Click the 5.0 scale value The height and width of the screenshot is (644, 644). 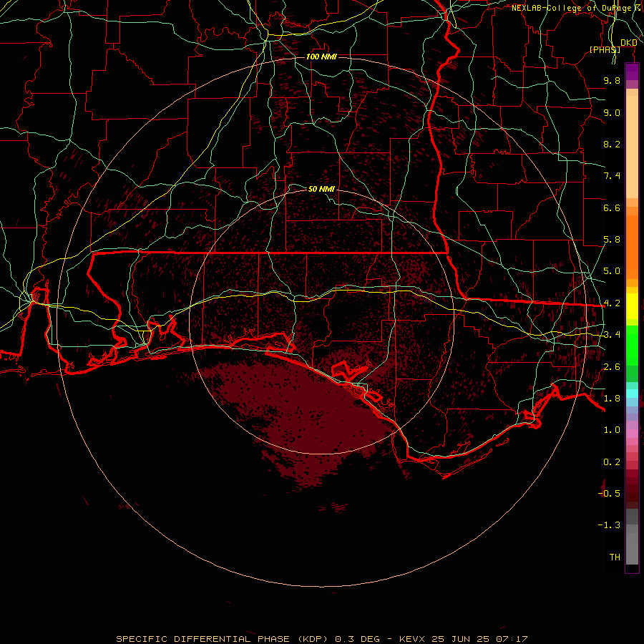[612, 271]
